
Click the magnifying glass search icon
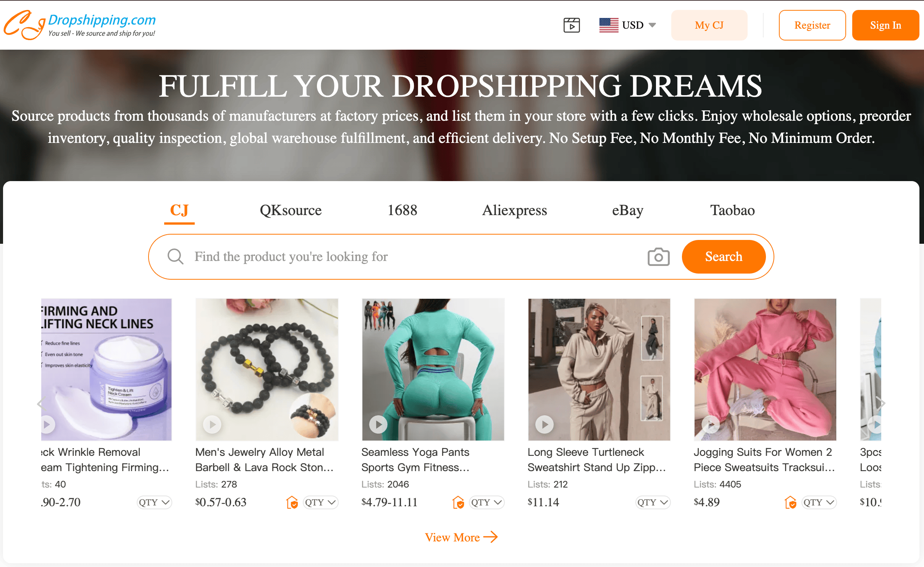point(175,257)
